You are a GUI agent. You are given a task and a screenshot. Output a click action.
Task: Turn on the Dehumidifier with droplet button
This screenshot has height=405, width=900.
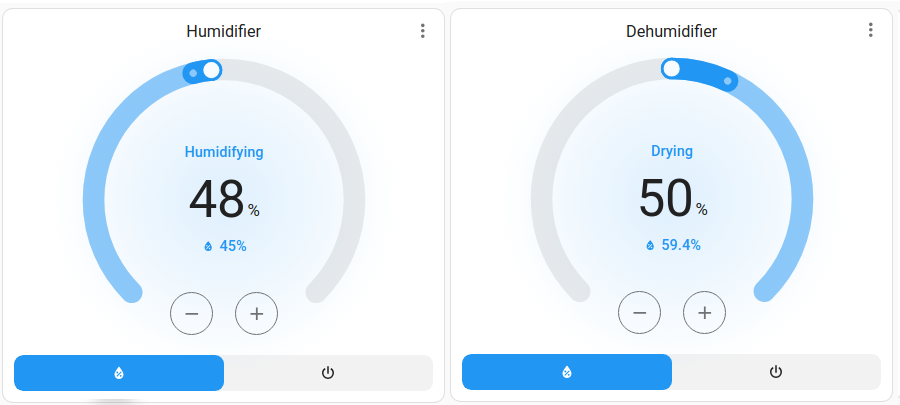[567, 373]
